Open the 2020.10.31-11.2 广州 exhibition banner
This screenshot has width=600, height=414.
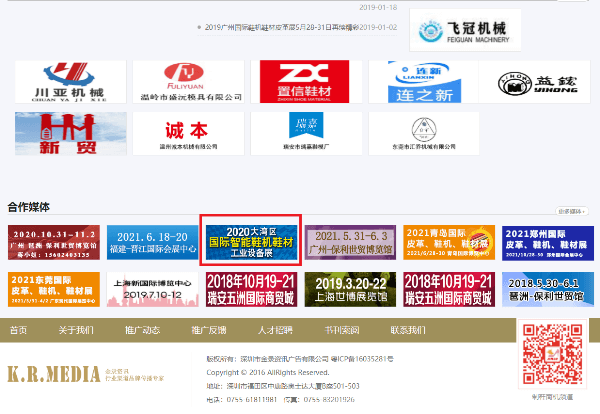point(54,243)
